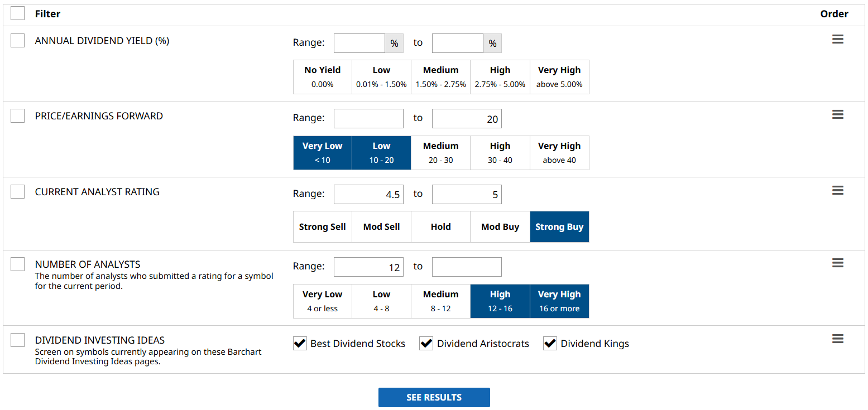Image resolution: width=868 pixels, height=410 pixels.
Task: Click the minimum dividend yield range field
Action: pos(359,44)
